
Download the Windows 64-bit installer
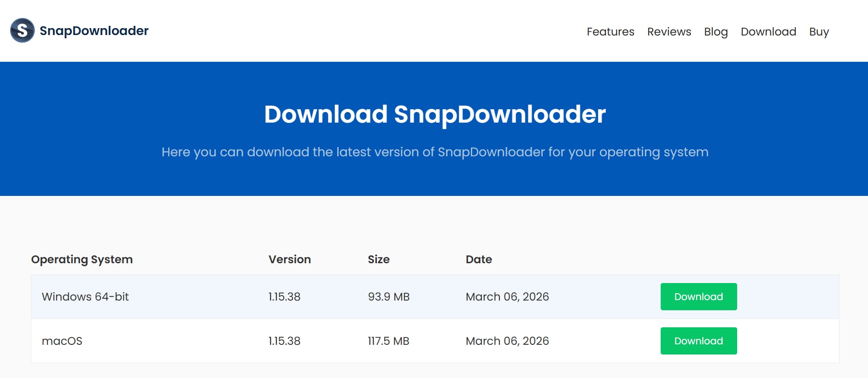698,296
